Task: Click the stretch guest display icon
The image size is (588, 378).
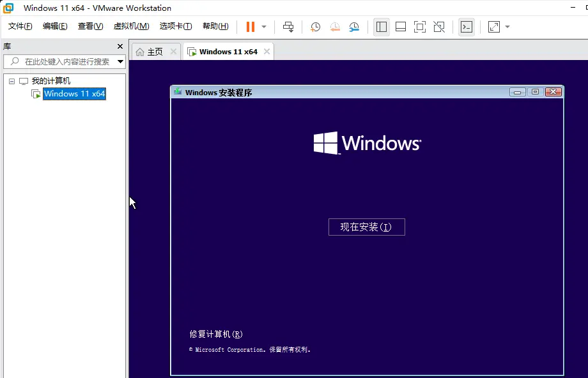Action: point(494,27)
